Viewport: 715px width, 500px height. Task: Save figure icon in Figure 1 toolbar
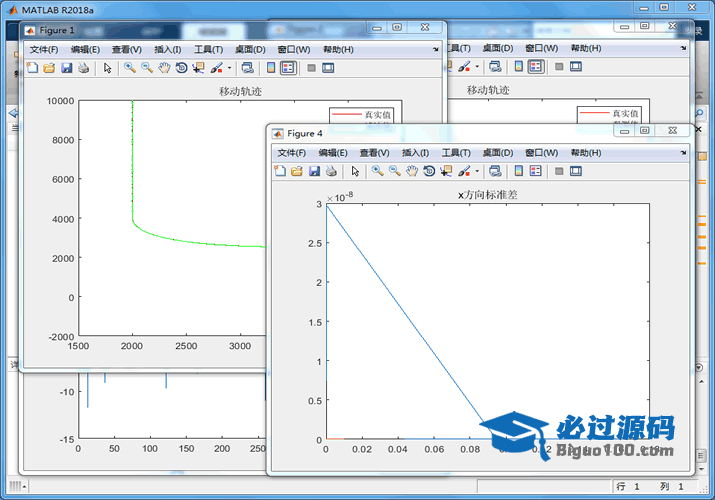tap(67, 68)
